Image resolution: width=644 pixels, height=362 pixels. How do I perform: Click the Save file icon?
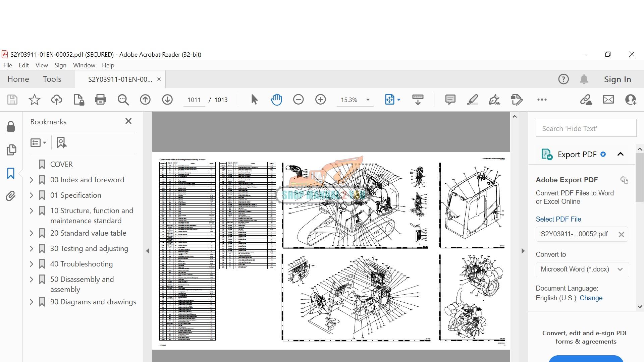12,100
